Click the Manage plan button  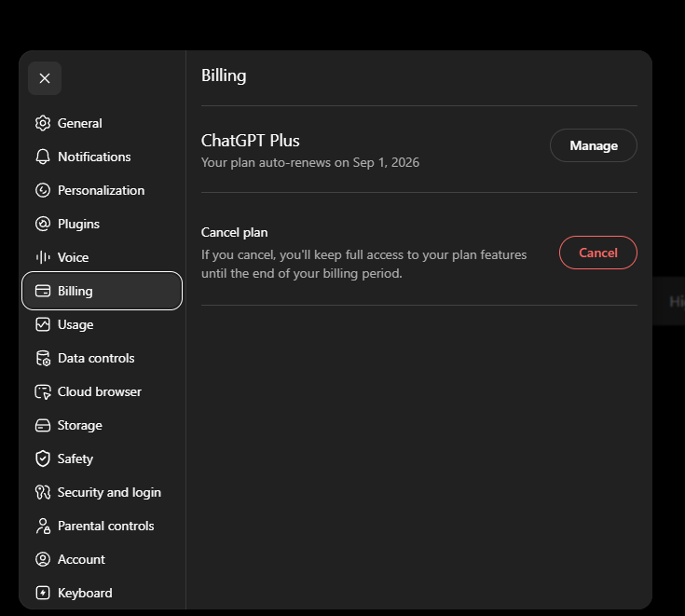click(594, 145)
